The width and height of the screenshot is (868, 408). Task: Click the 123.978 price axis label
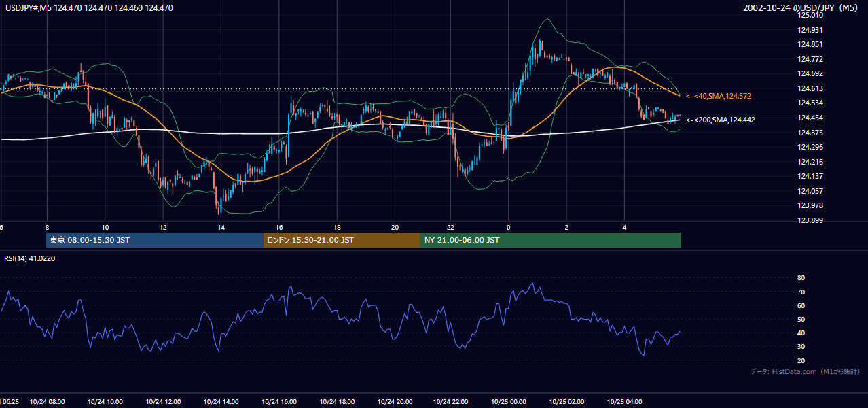810,205
